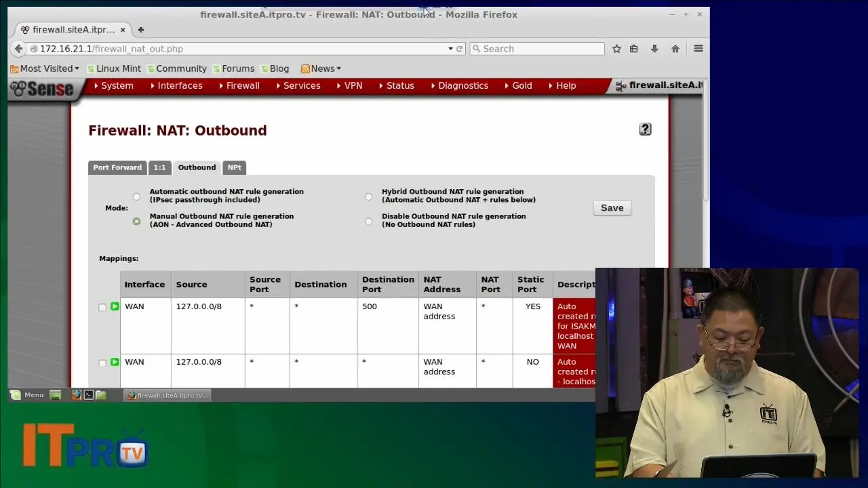Open the Firefox hamburger menu
This screenshot has height=488, width=868.
point(698,49)
